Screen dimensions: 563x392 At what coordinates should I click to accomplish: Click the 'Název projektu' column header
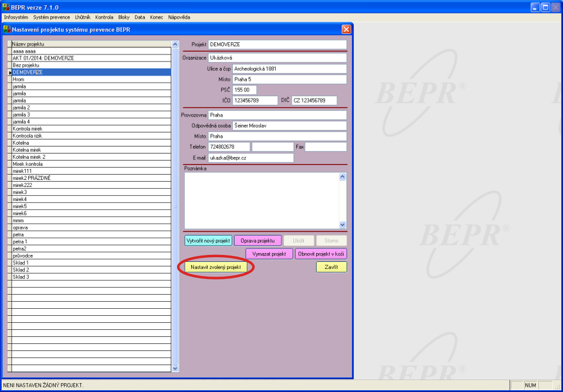point(91,44)
